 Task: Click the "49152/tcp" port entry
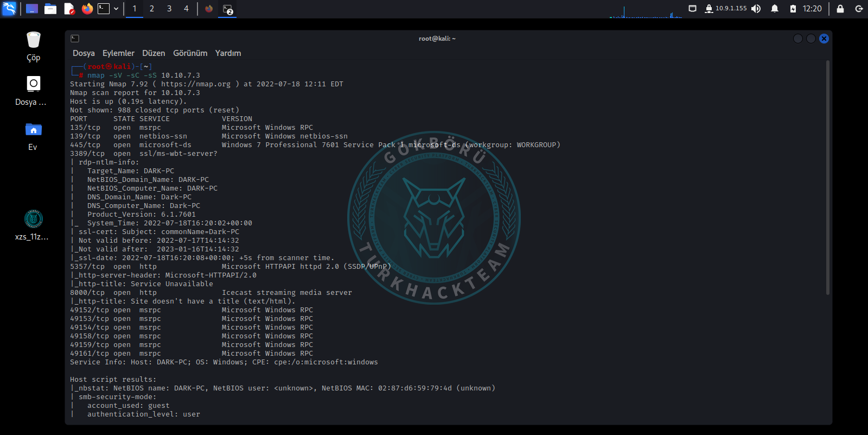tap(90, 310)
